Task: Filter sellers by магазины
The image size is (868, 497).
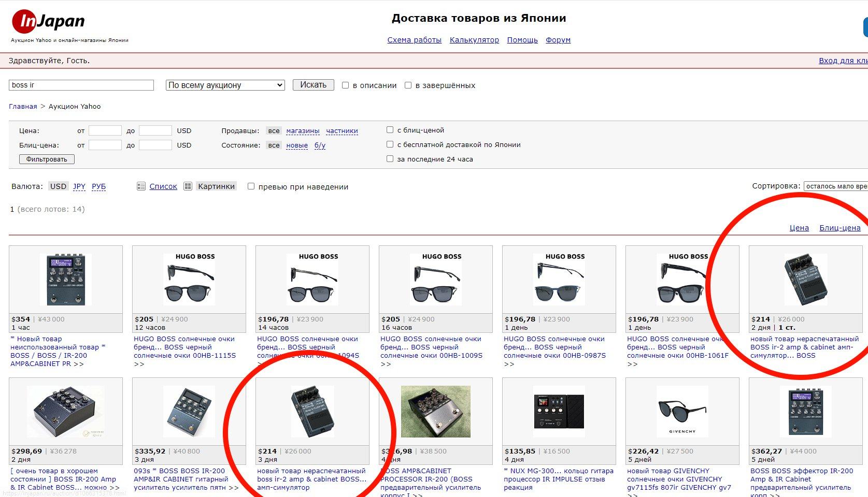Action: 303,131
